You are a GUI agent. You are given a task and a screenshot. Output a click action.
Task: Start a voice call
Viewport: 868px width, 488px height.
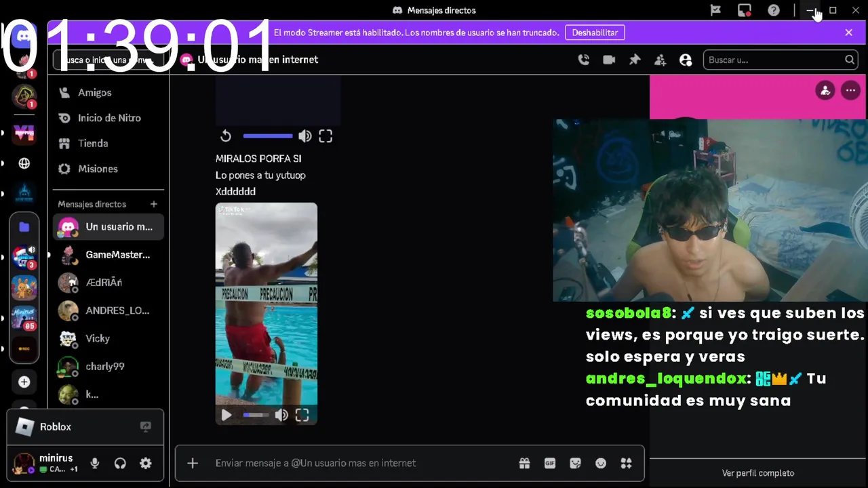pos(583,60)
